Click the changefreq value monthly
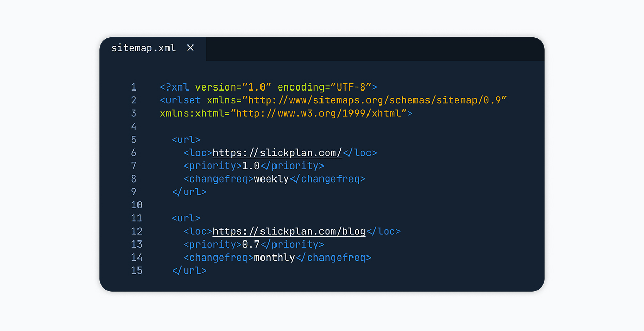This screenshot has height=331, width=644. pyautogui.click(x=274, y=258)
